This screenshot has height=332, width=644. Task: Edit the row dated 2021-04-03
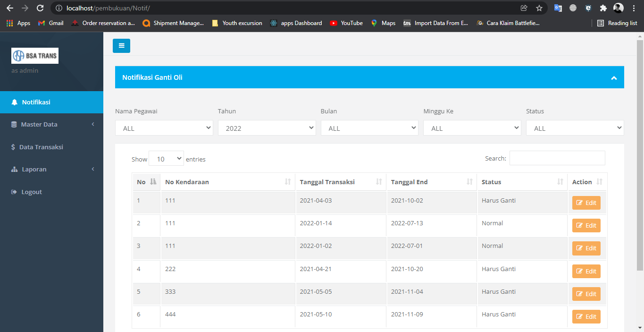tap(586, 203)
